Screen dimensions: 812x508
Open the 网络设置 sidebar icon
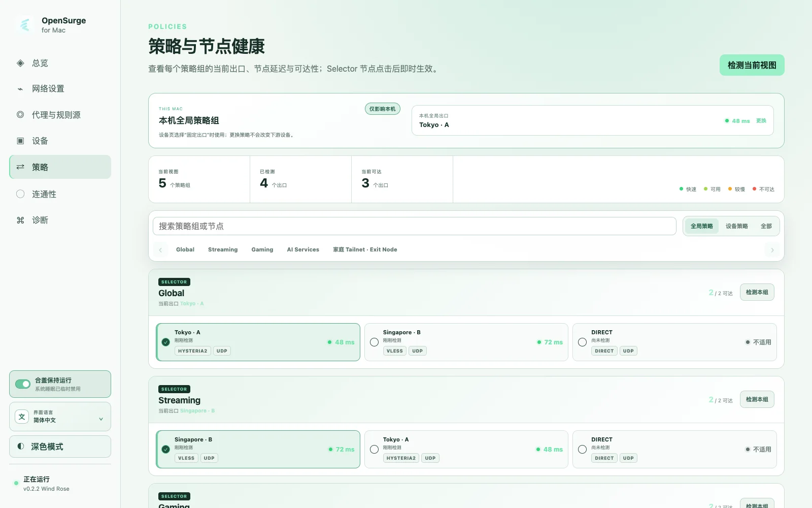(x=20, y=89)
